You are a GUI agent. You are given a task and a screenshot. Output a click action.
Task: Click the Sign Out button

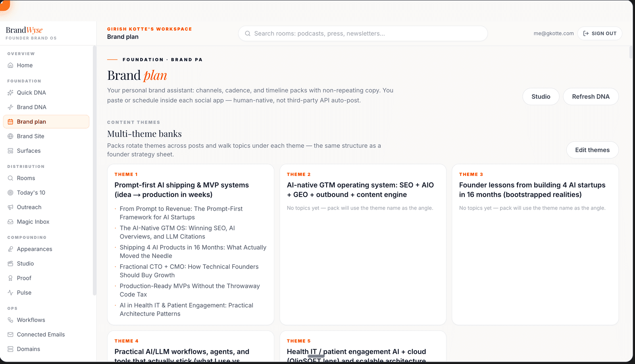point(600,34)
